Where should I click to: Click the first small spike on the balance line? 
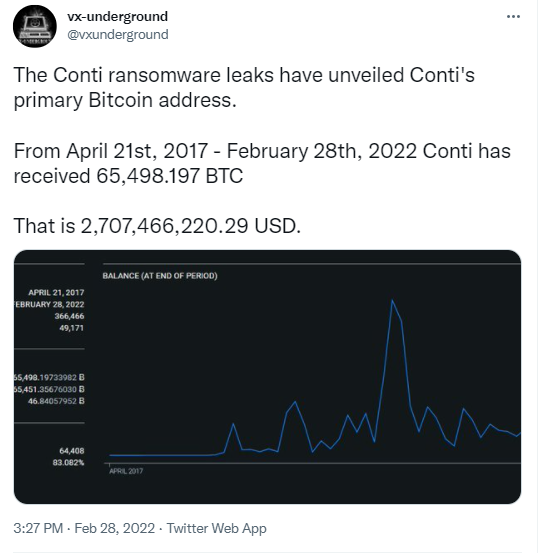pos(233,424)
